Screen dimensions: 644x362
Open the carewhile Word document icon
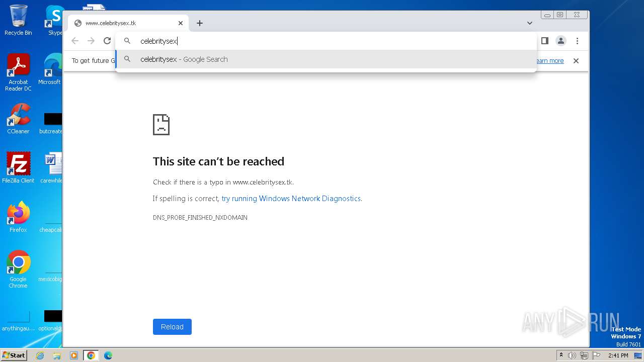point(52,168)
